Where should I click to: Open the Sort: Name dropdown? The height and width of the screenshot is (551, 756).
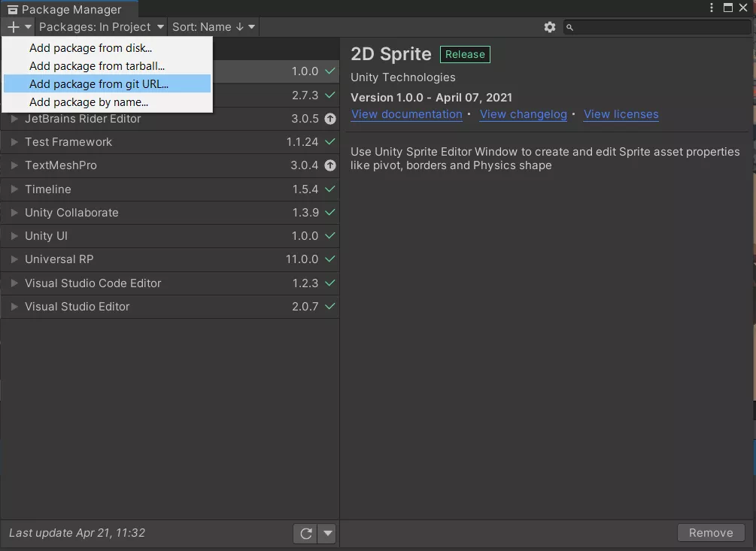pos(214,27)
